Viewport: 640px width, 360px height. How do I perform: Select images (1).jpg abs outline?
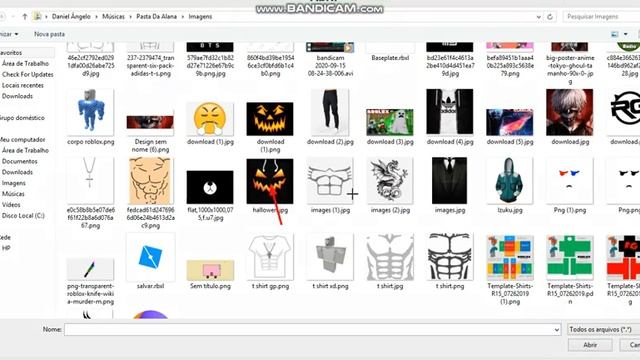(330, 186)
